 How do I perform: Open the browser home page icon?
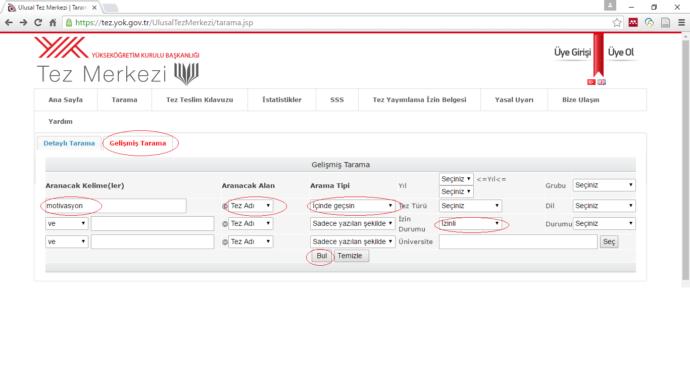tap(53, 22)
